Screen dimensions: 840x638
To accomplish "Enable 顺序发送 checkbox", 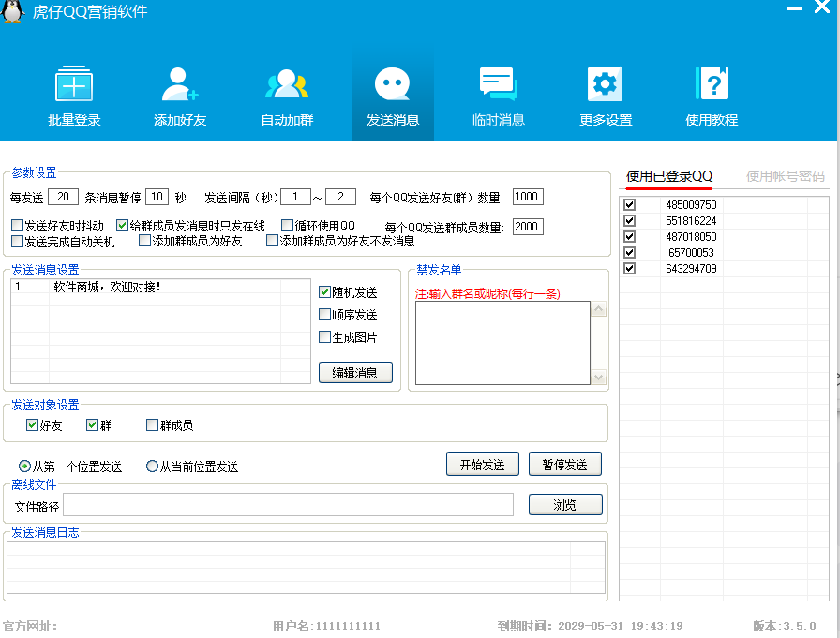I will click(x=324, y=314).
